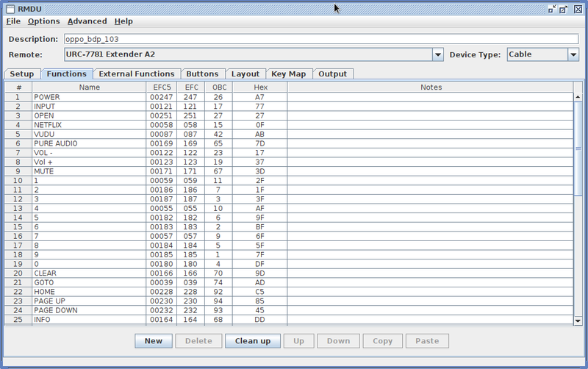588x369 pixels.
Task: Click the Notes cell for POWER row
Action: pos(431,97)
